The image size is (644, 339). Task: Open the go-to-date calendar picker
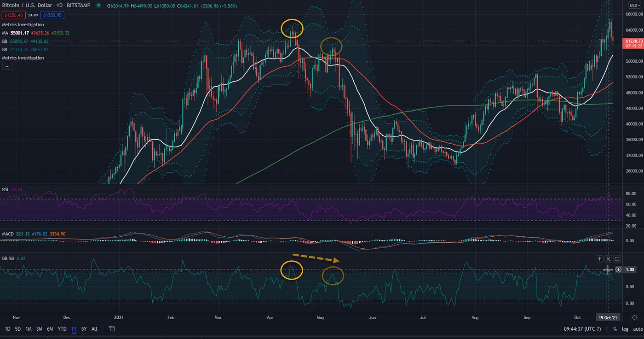112,329
